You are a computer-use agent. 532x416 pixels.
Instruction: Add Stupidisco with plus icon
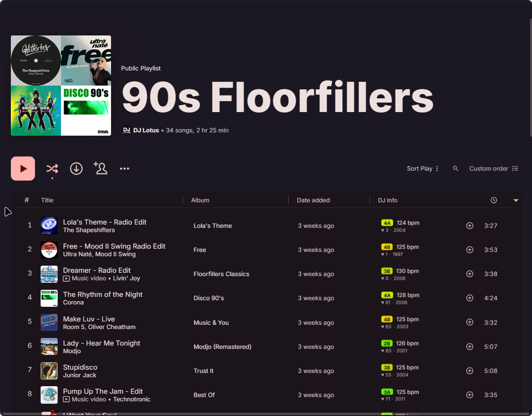pos(470,371)
